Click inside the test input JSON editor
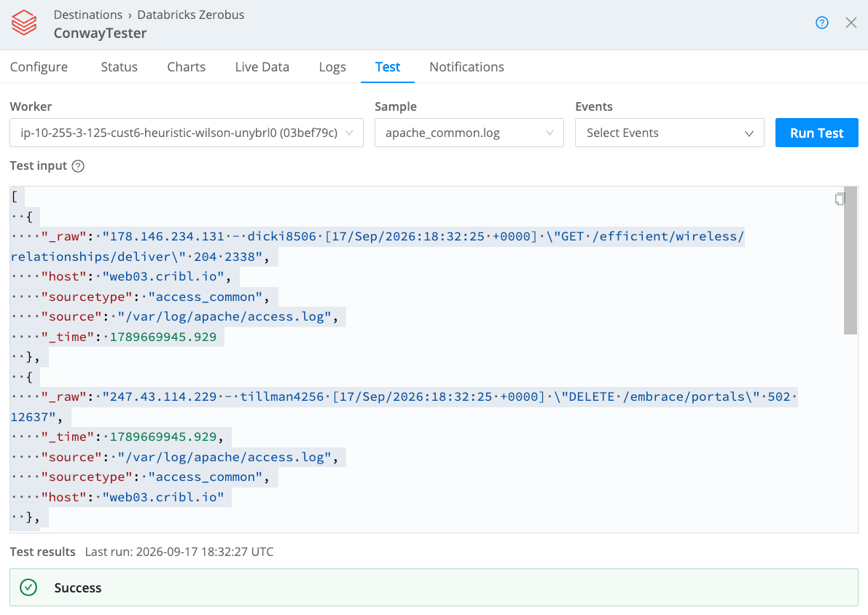 click(426, 360)
